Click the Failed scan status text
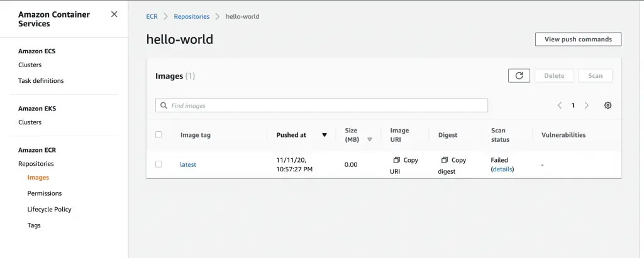 (x=499, y=160)
